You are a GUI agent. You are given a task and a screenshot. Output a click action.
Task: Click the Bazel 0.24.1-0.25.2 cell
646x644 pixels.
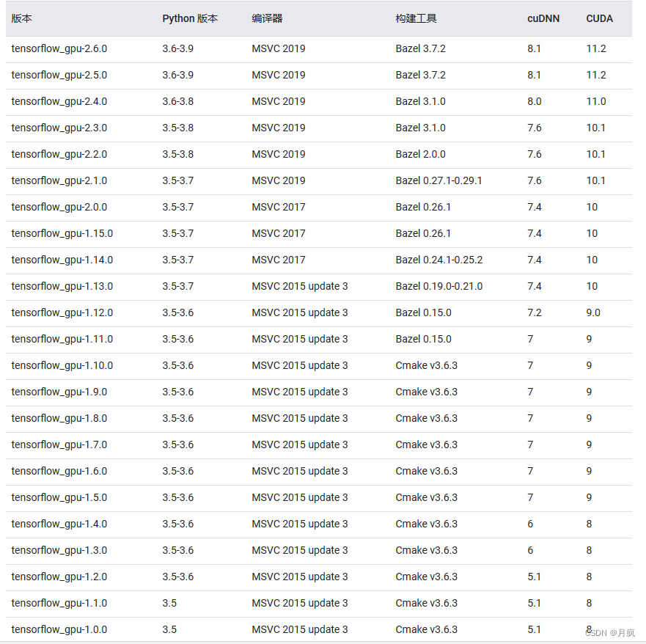[438, 260]
